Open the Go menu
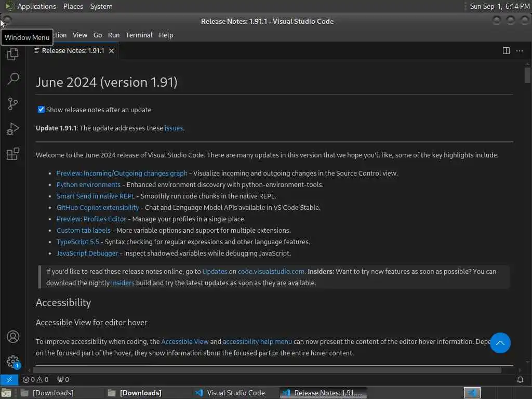This screenshot has height=399, width=532. [98, 35]
